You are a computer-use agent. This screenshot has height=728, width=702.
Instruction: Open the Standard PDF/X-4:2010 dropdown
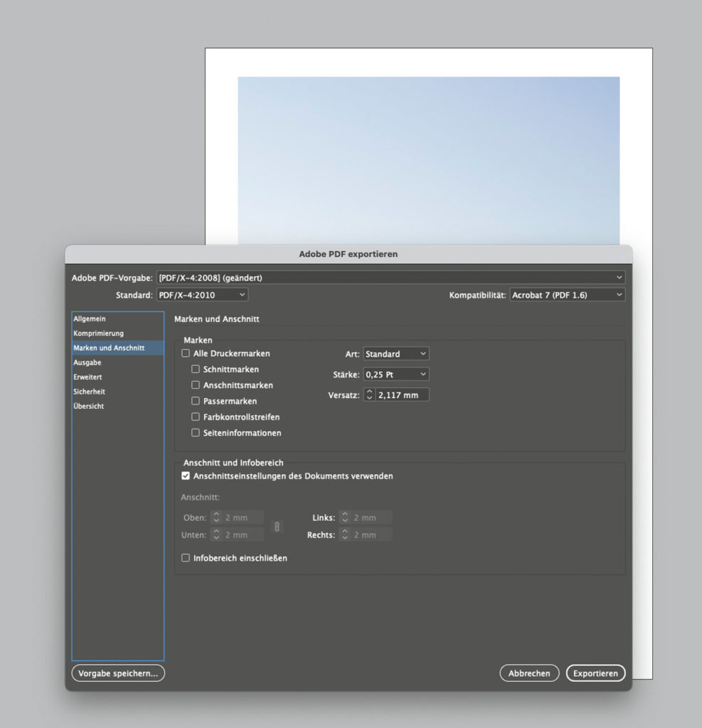pyautogui.click(x=202, y=295)
